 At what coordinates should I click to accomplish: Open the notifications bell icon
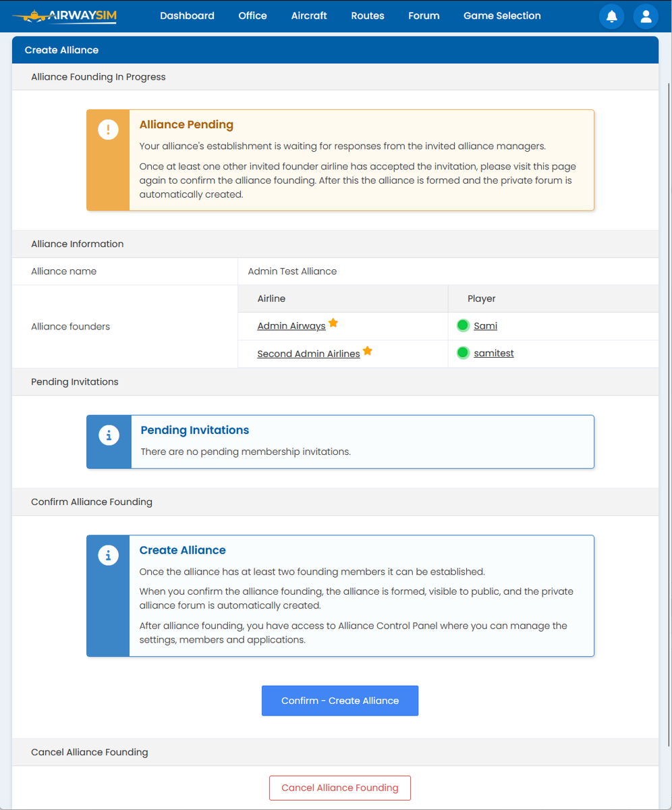[612, 16]
